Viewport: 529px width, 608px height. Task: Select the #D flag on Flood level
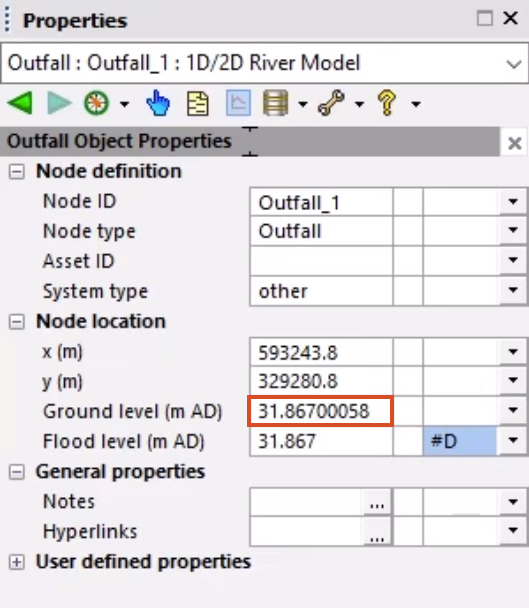(x=460, y=441)
